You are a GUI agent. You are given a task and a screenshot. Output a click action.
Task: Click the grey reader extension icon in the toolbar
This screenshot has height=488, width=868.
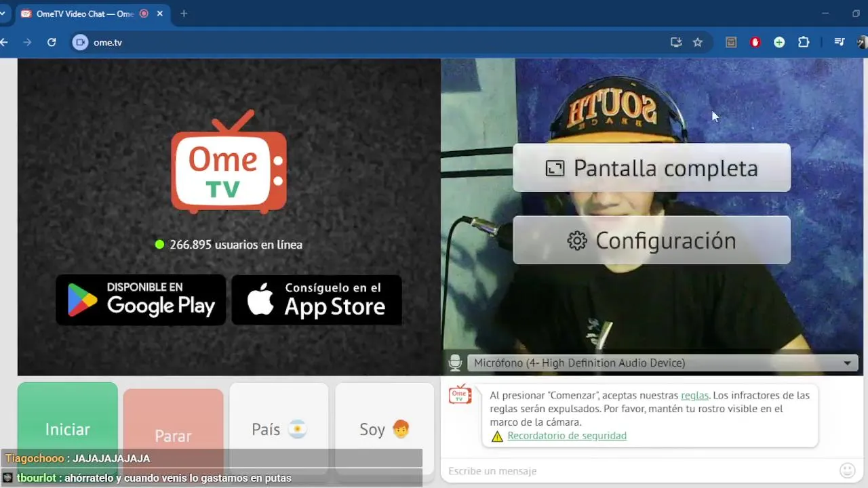(730, 42)
